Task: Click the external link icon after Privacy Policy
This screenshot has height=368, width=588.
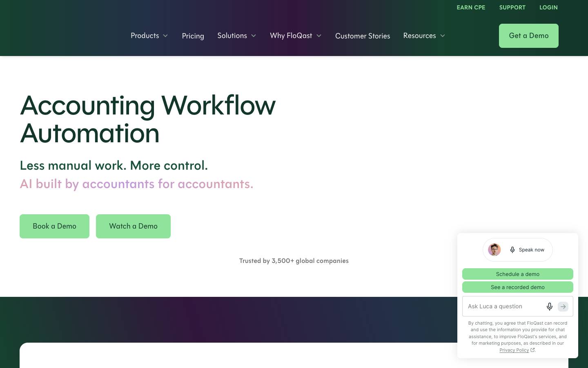Action: (x=532, y=350)
